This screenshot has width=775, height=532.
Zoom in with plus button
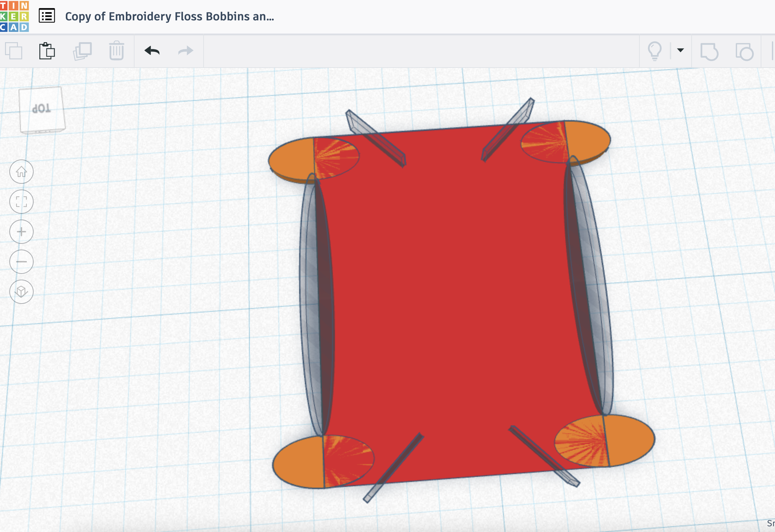tap(21, 232)
